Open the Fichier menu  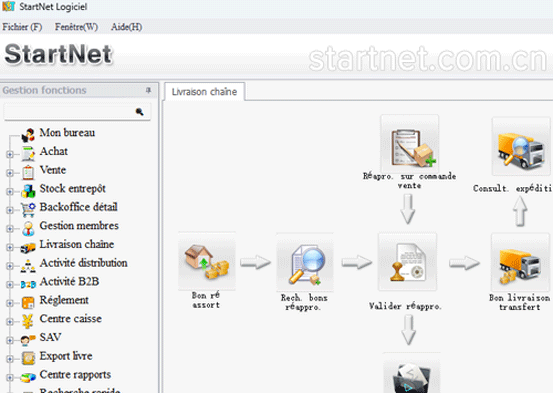(x=22, y=27)
